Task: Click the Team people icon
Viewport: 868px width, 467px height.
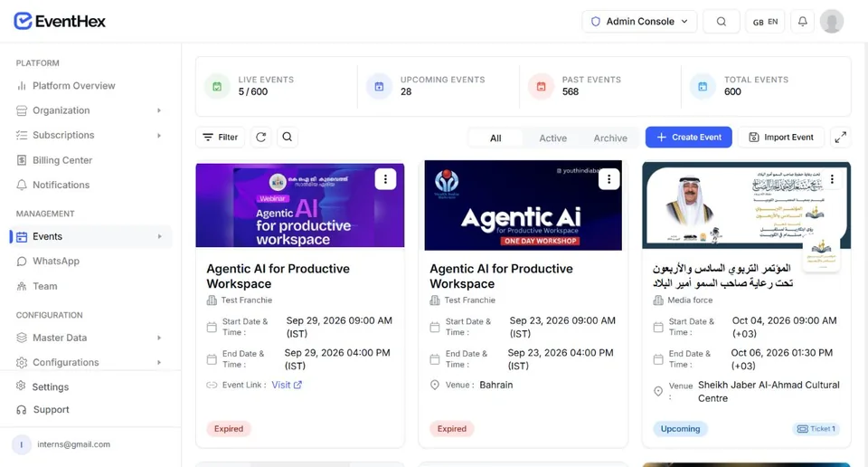Action: tap(22, 286)
